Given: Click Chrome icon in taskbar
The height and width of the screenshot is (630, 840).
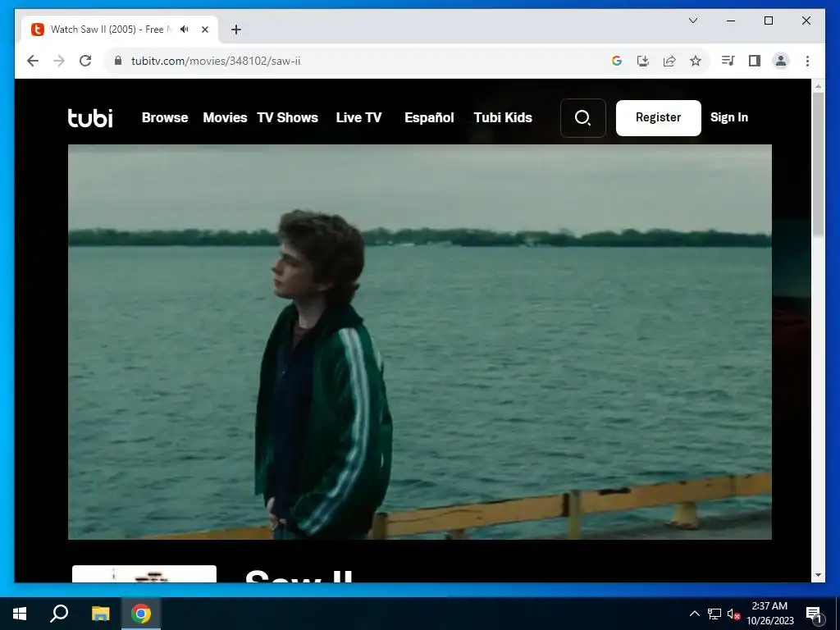Looking at the screenshot, I should tap(141, 614).
